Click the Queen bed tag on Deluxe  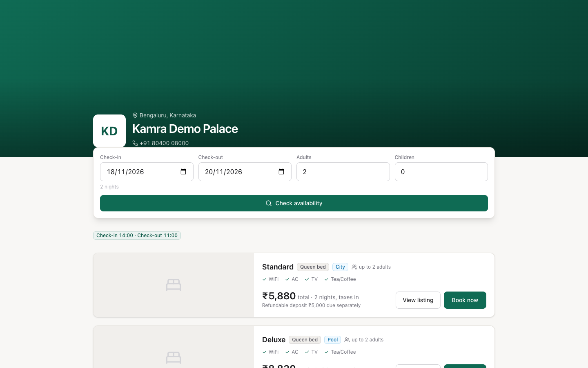pyautogui.click(x=305, y=340)
